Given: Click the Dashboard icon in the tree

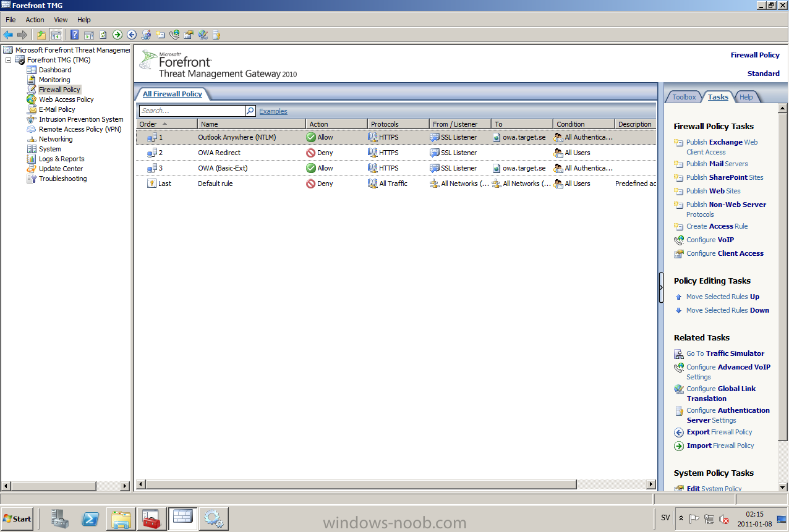Looking at the screenshot, I should pos(32,70).
